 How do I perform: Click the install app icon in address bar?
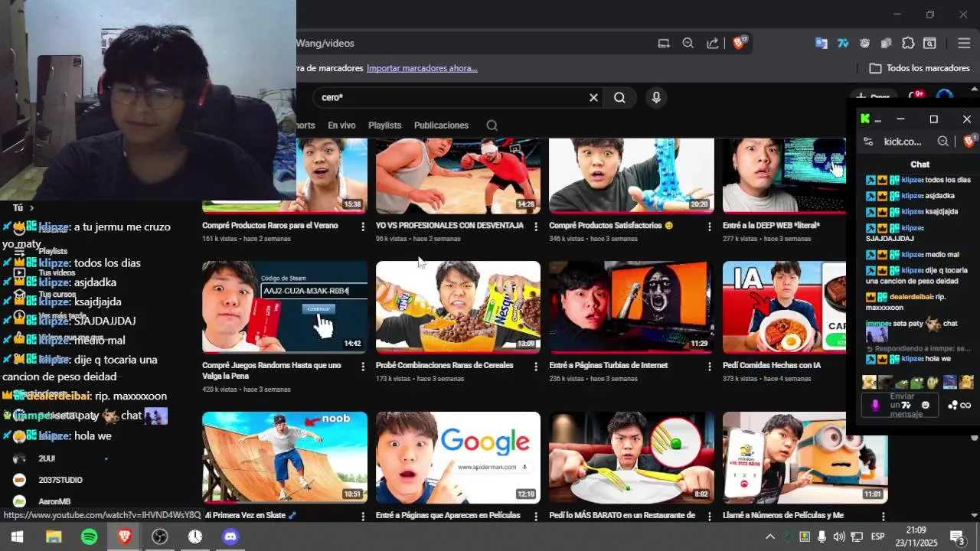click(x=664, y=44)
